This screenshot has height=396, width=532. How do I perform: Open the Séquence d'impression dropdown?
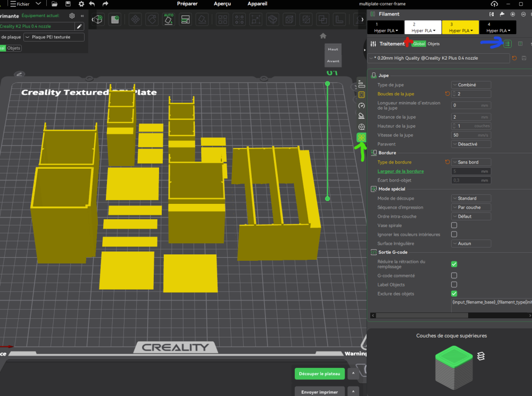click(x=471, y=207)
